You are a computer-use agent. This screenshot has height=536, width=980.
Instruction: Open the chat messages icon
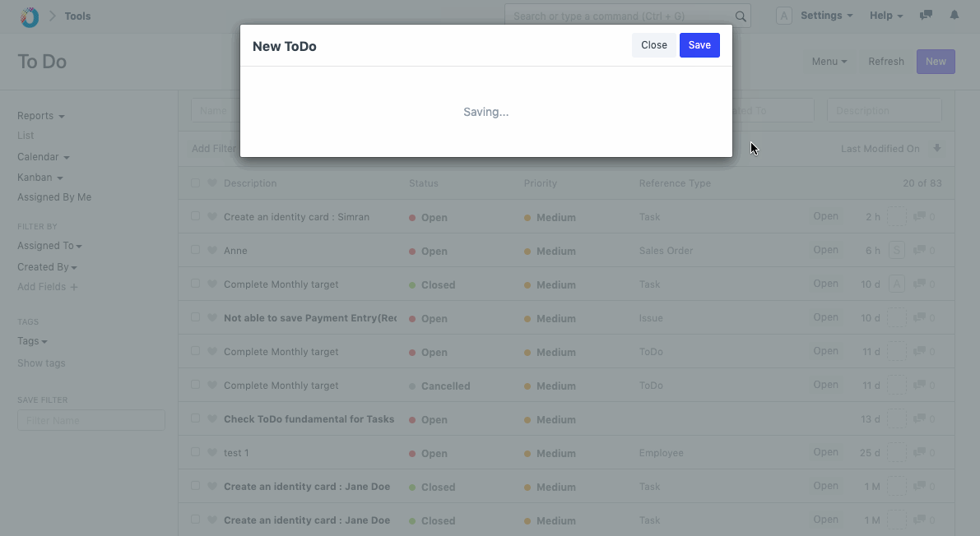[x=926, y=16]
